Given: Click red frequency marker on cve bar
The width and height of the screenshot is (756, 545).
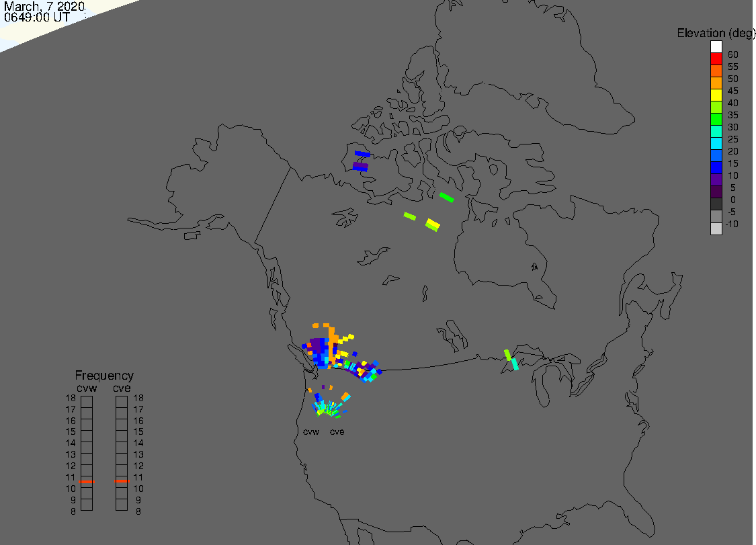Looking at the screenshot, I should pos(122,481).
